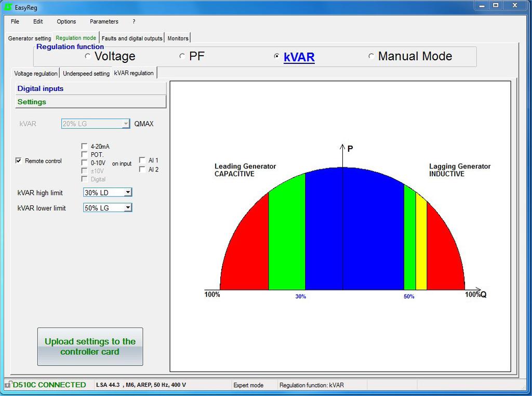This screenshot has height=396, width=532.
Task: Open the Parameters menu
Action: coord(104,21)
